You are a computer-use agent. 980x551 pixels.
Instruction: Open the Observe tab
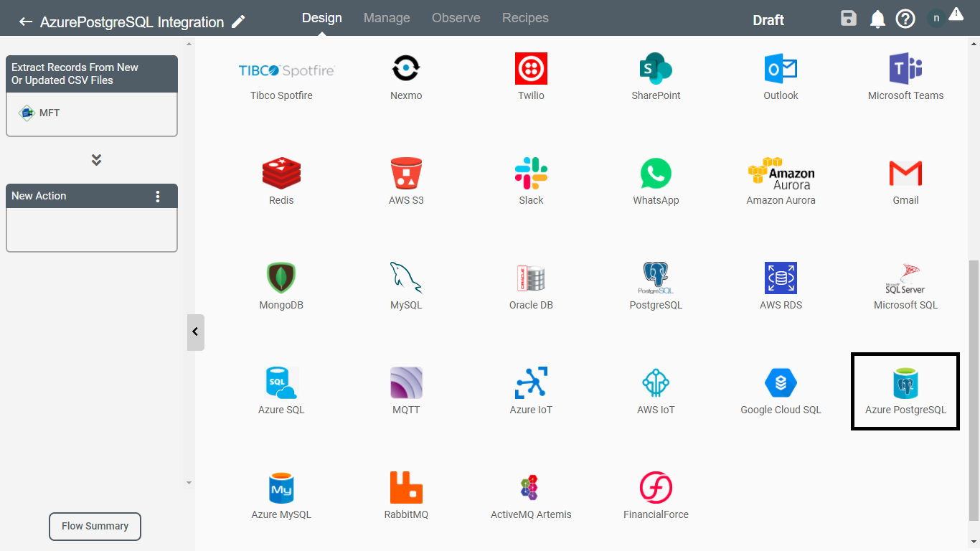(456, 18)
